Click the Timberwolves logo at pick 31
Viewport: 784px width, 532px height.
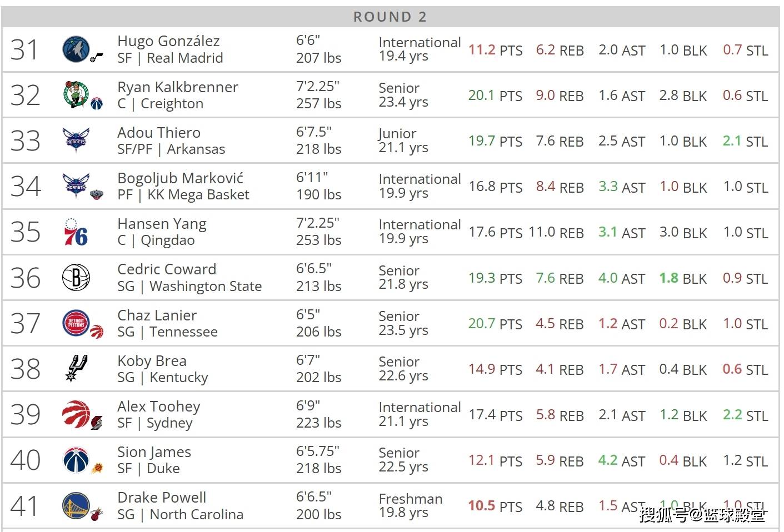[76, 49]
